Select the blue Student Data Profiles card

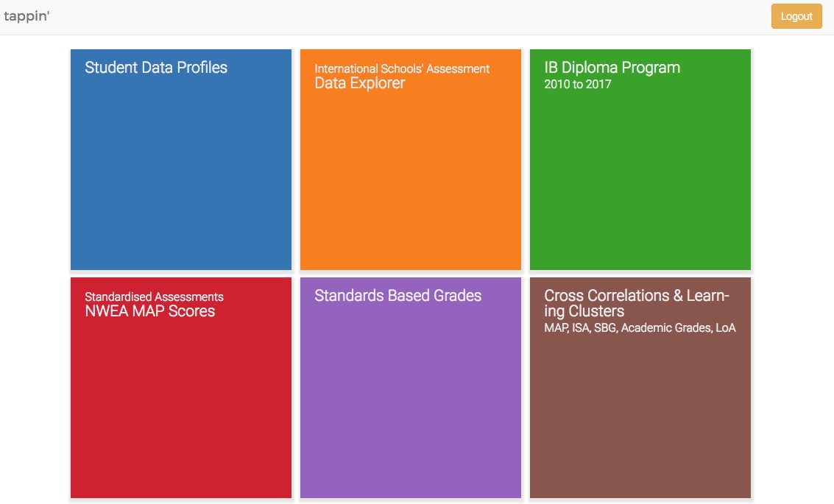[x=180, y=158]
